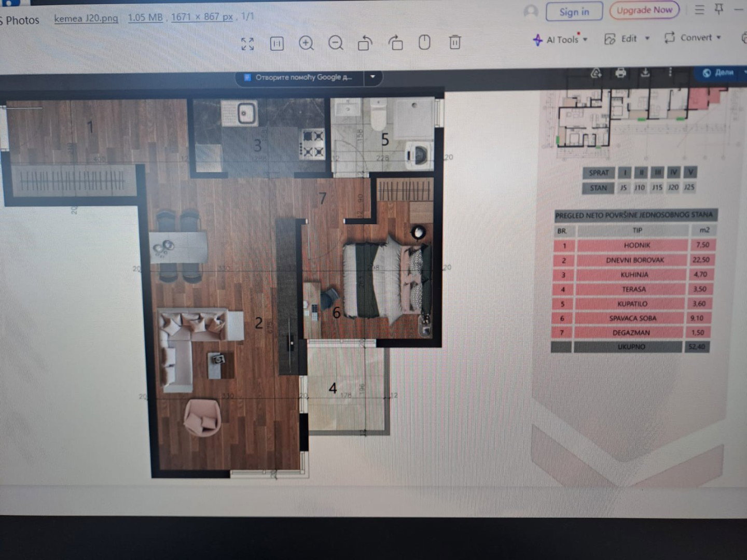Select the 1:1 actual size icon
The width and height of the screenshot is (747, 560).
click(x=277, y=44)
